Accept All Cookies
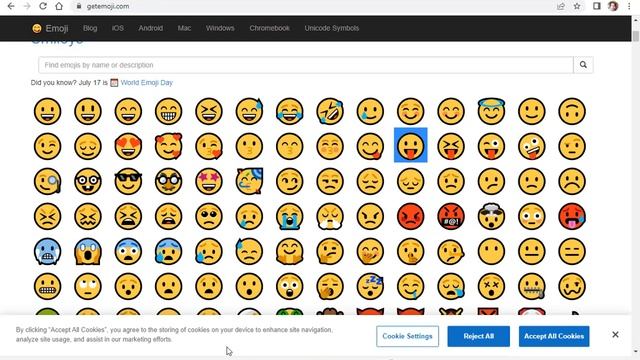This screenshot has height=360, width=640. tap(554, 336)
